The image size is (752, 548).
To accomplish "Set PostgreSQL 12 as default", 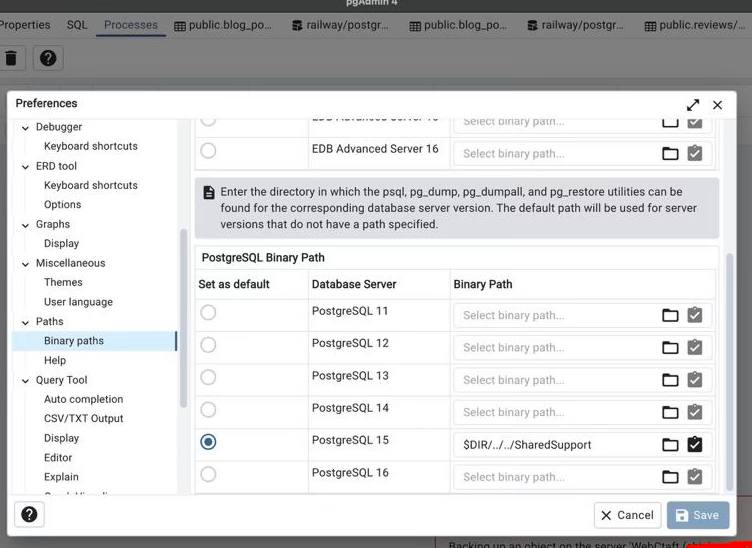I will 208,345.
